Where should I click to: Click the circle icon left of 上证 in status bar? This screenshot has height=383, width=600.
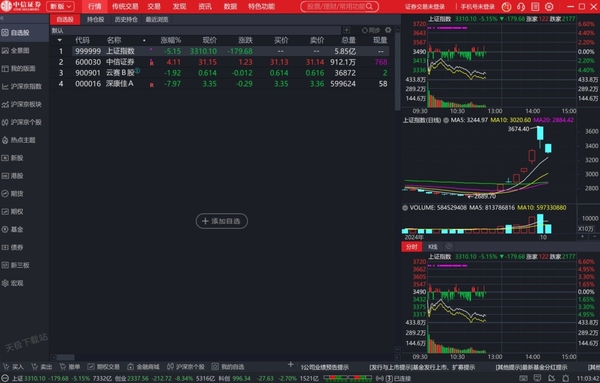(x=5, y=378)
